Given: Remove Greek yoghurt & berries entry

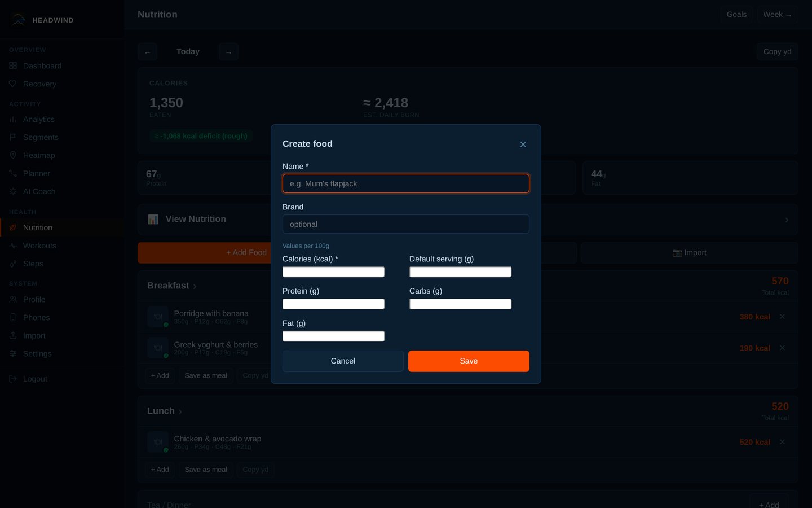Looking at the screenshot, I should coord(782,348).
